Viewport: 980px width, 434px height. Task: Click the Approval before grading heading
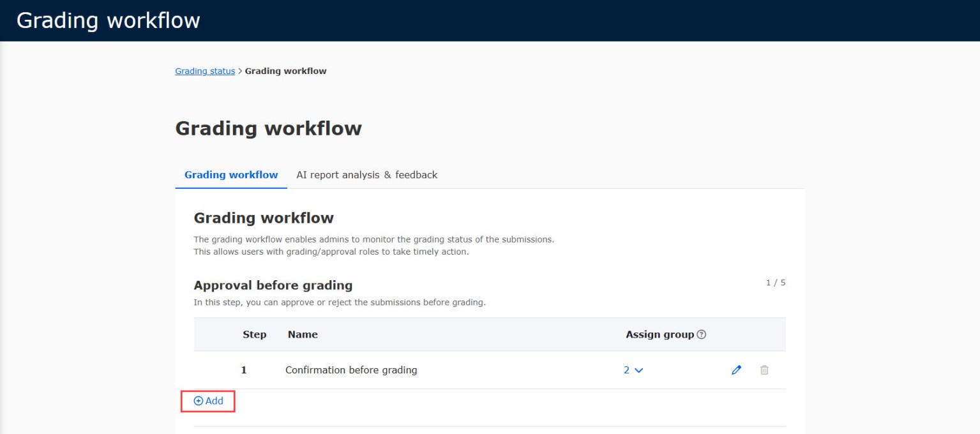pos(273,285)
